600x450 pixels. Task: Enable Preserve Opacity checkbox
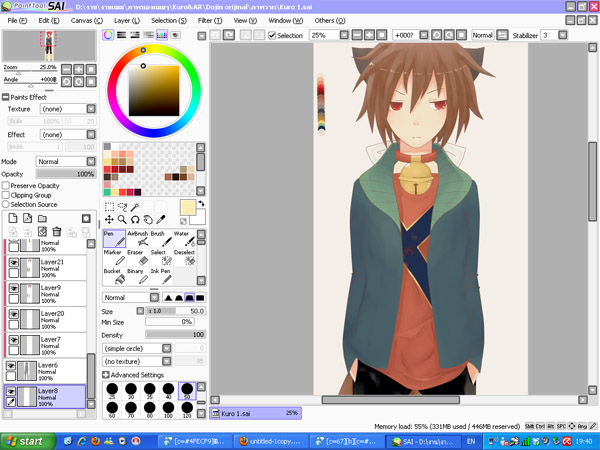coord(6,186)
